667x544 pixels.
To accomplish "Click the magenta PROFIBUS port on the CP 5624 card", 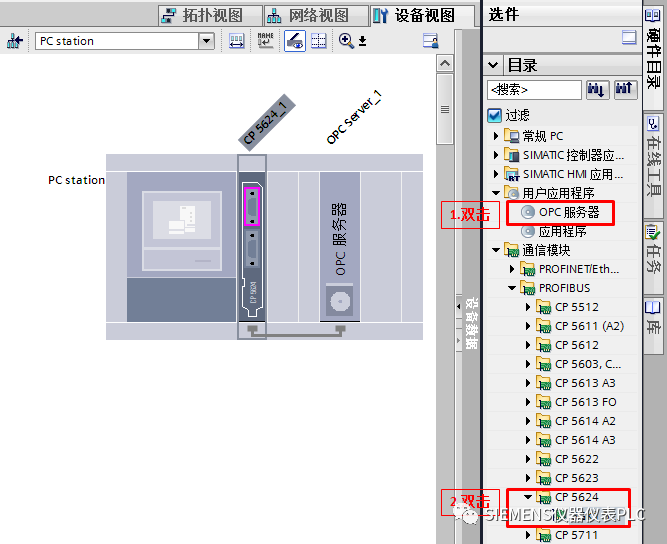I will coord(251,207).
